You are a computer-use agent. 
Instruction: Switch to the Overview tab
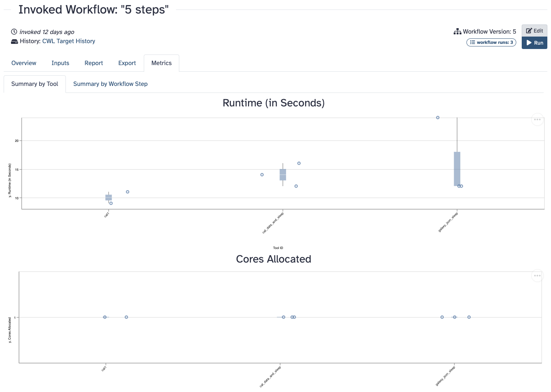(23, 63)
